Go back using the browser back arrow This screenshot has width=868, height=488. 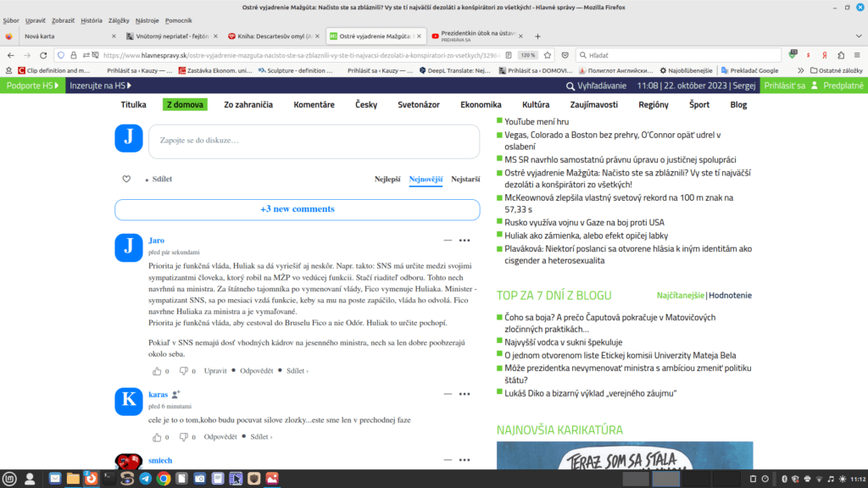coord(10,55)
